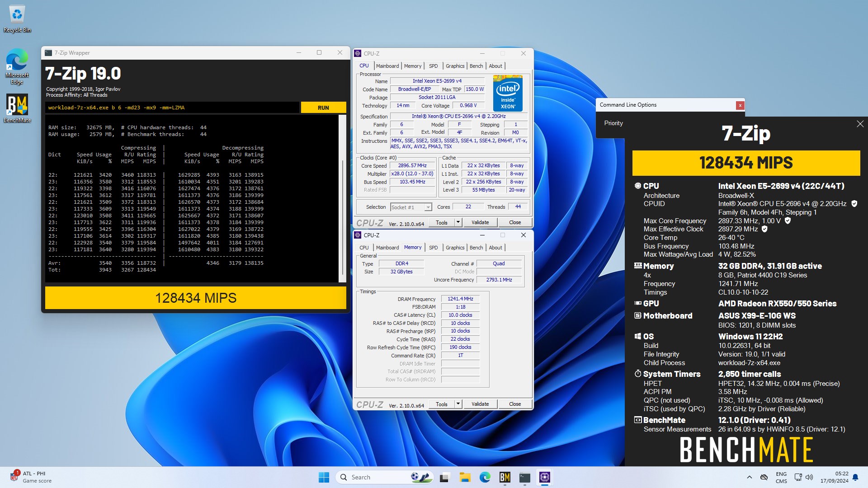Click the CAS# Latency value 10.0 clocks
The image size is (868, 488).
point(460,315)
